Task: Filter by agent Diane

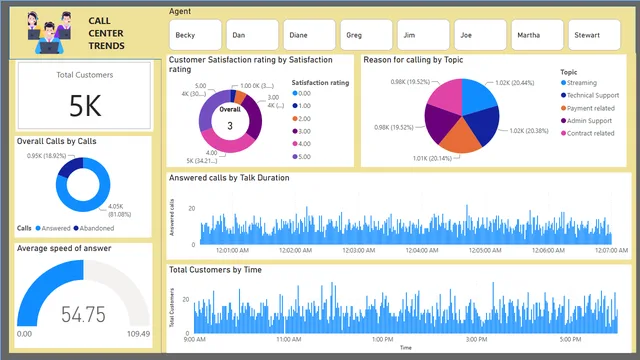Action: tap(309, 35)
